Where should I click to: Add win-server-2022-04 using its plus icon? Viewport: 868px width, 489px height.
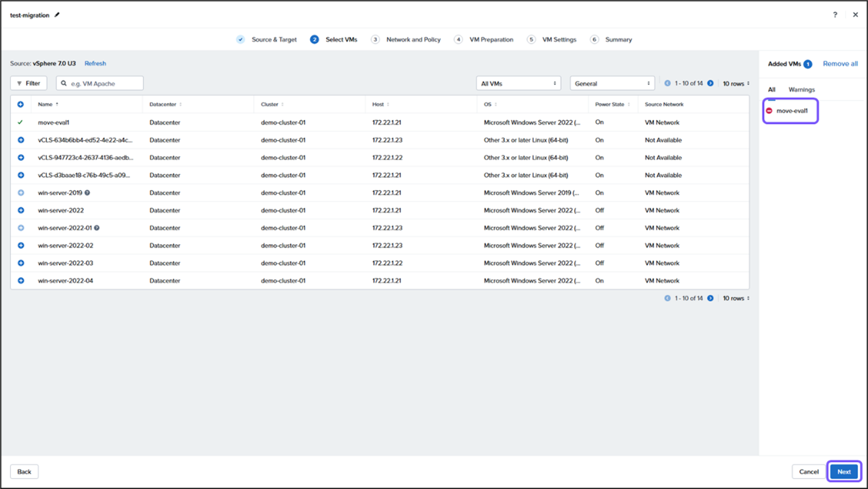[x=21, y=281]
